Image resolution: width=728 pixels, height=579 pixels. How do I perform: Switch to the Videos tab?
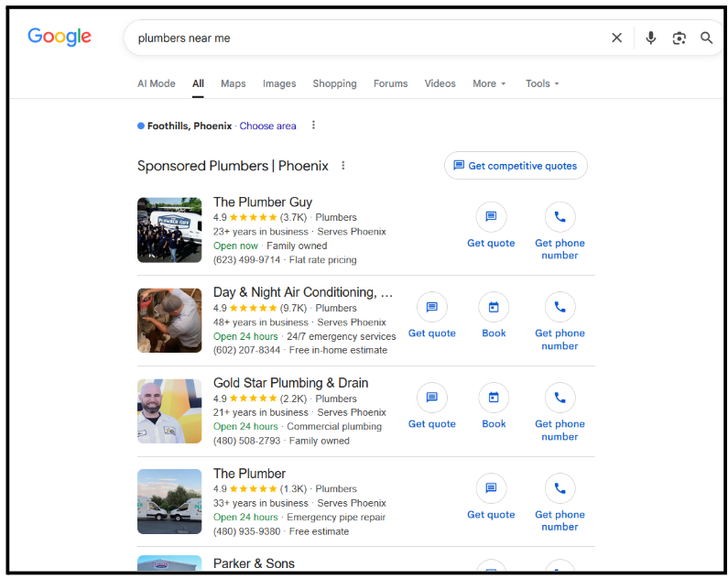pos(440,83)
